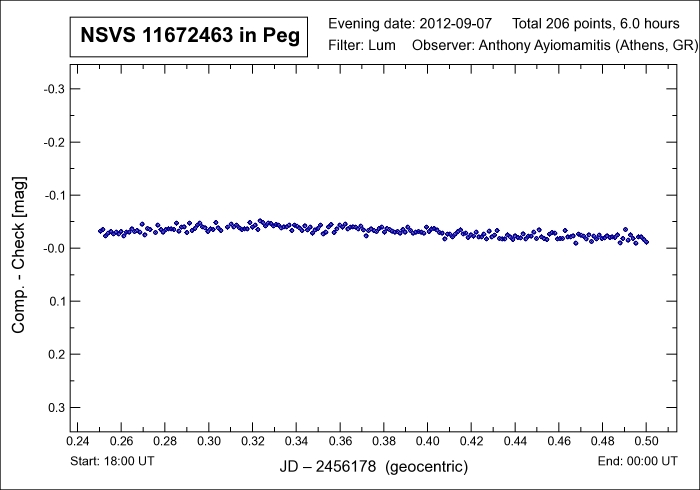
Task: Click the 0.24 tick label on the x-axis
Action: [77, 441]
